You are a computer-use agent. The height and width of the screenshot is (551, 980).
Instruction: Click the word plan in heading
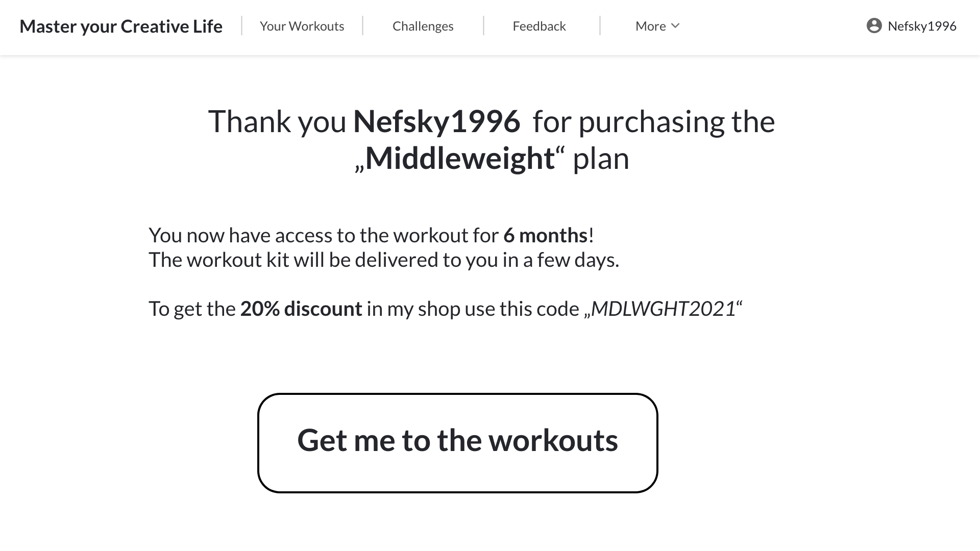pyautogui.click(x=601, y=158)
